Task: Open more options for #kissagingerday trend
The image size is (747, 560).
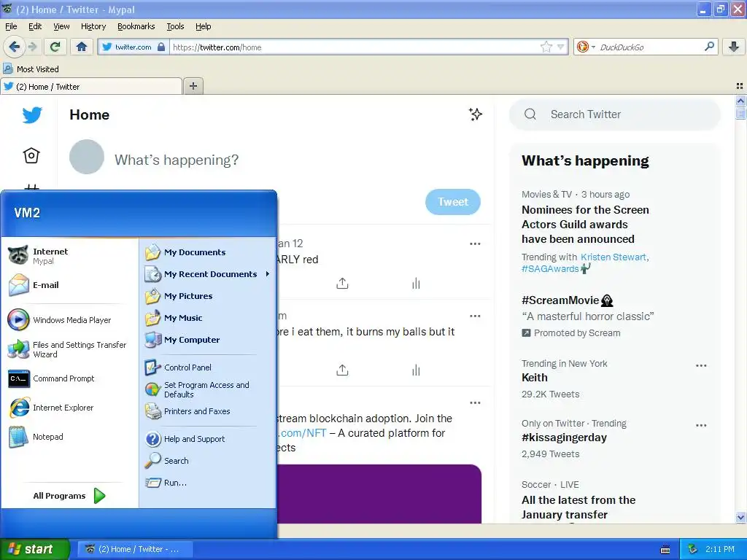Action: click(x=701, y=426)
